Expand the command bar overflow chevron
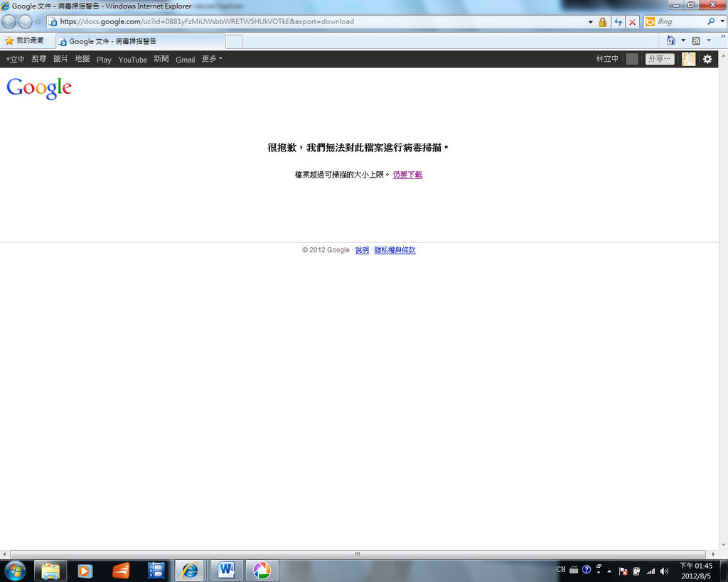 [723, 36]
